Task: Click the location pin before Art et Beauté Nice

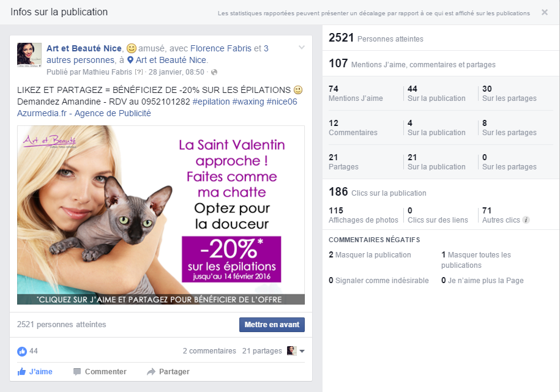Action: 130,60
